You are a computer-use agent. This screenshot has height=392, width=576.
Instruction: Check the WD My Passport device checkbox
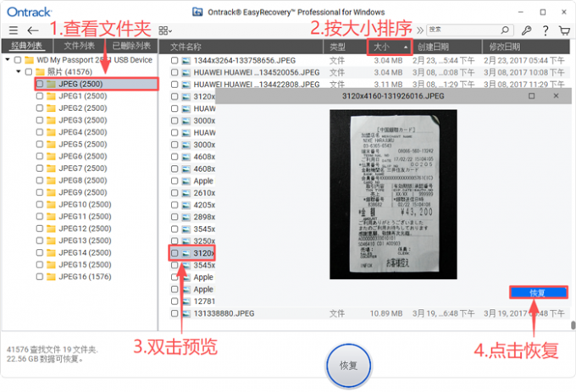[18, 60]
